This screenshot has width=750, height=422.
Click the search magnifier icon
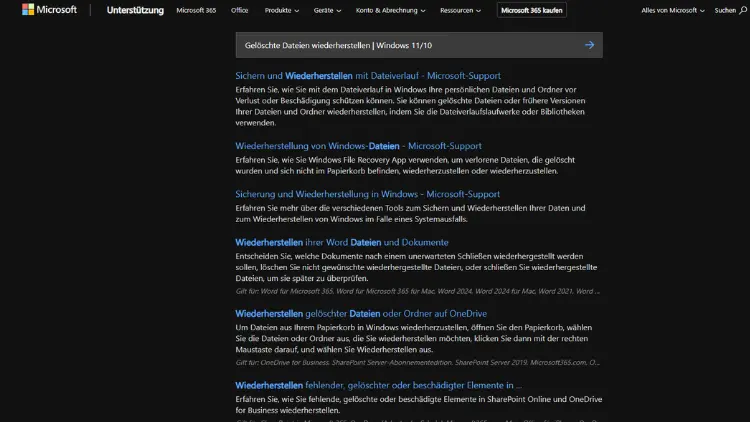(743, 10)
